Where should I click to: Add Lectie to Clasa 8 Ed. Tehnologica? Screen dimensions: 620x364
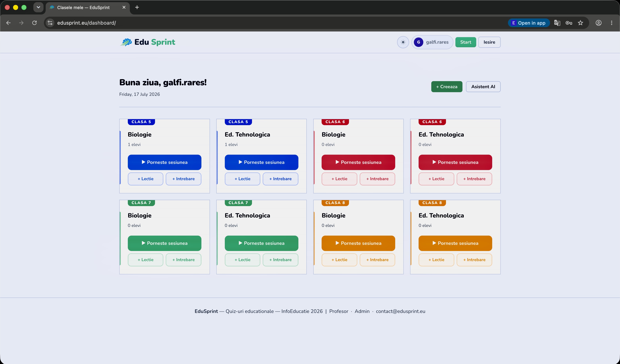pos(436,260)
